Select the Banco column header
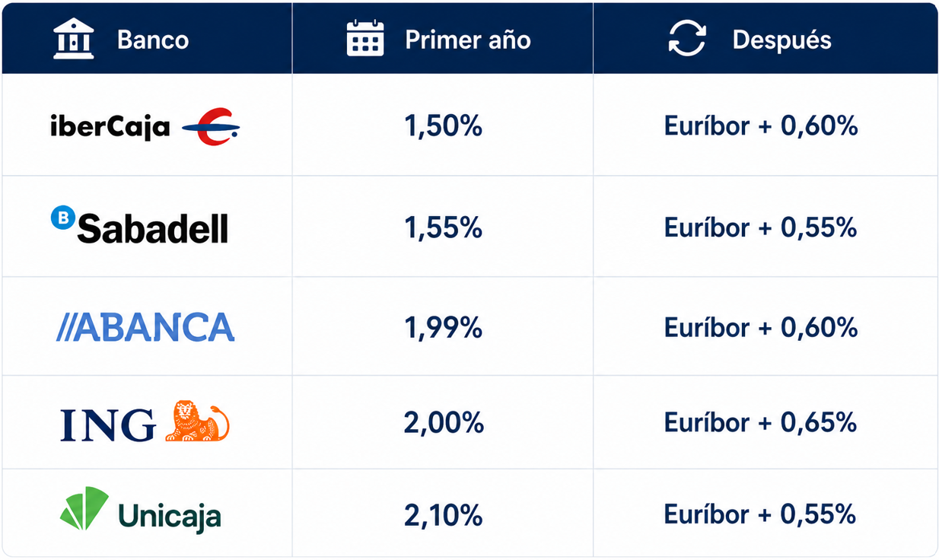This screenshot has height=560, width=939. (153, 40)
